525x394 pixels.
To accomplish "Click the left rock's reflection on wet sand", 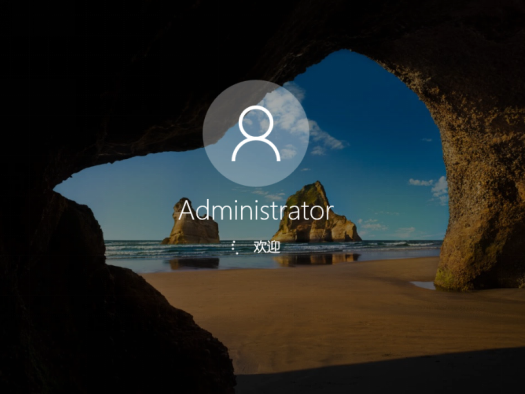I will point(194,263).
